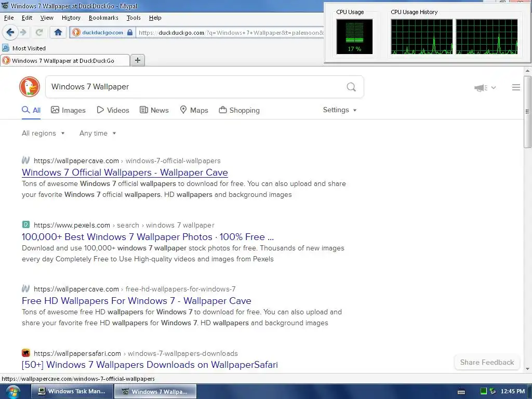Switch to Shopping search tab
This screenshot has width=532, height=399.
pos(239,110)
